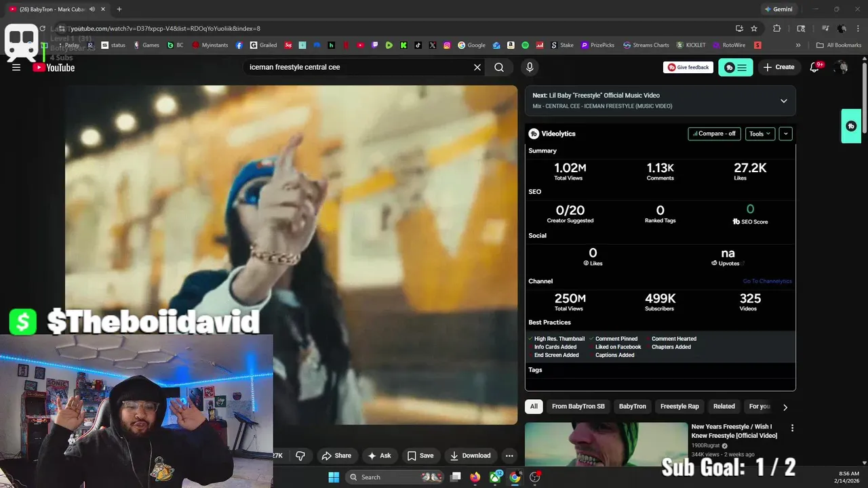868x488 pixels.
Task: Open the Xbox app on the taskbar
Action: click(x=496, y=477)
